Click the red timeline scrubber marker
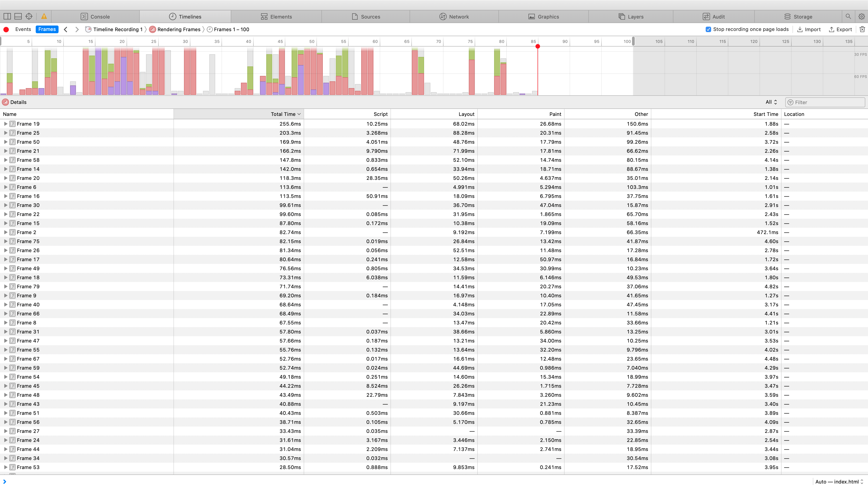The height and width of the screenshot is (488, 868). [x=538, y=47]
